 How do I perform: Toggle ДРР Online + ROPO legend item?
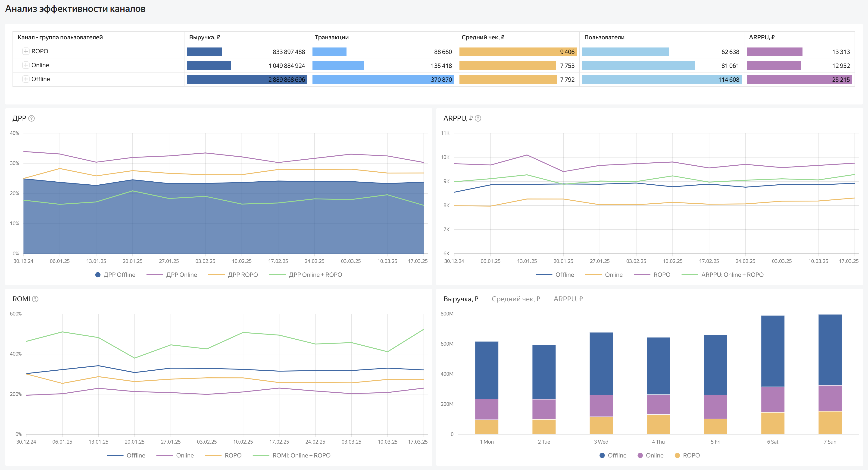pos(306,275)
